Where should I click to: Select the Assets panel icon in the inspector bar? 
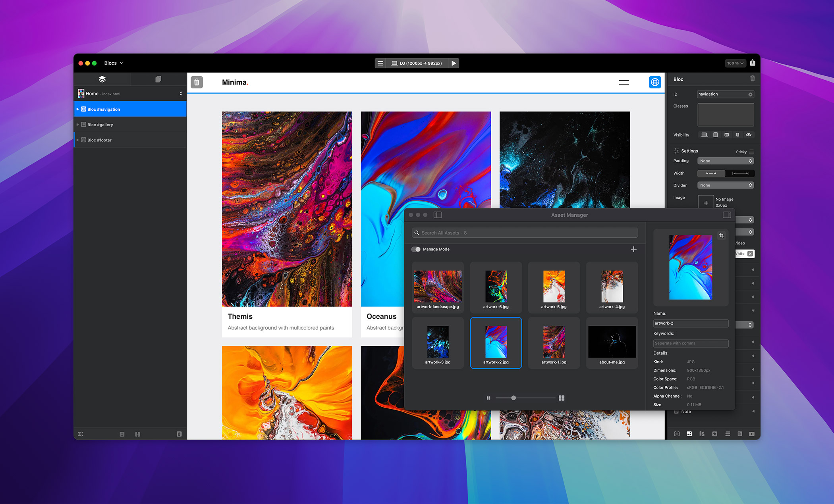(x=689, y=434)
